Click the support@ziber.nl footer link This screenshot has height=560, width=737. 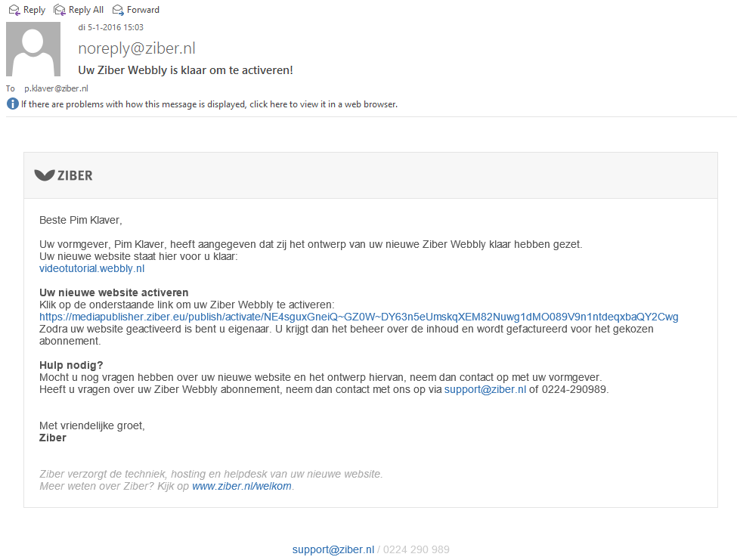point(333,549)
